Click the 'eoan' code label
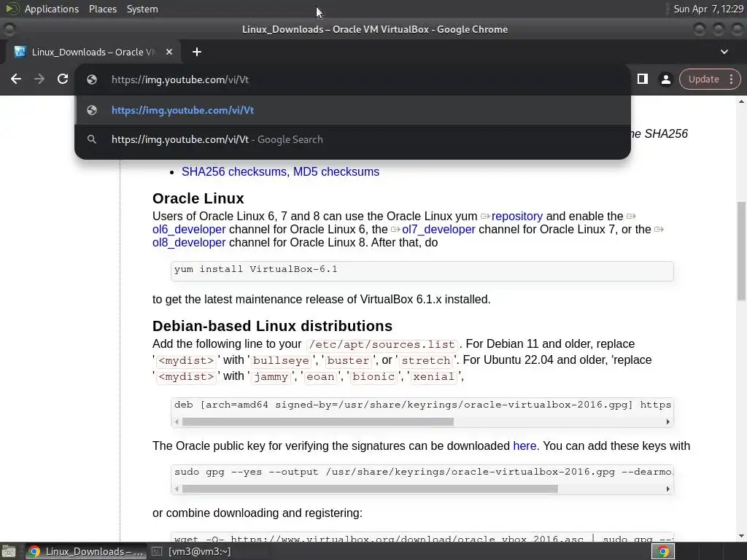747x560 pixels. [x=320, y=377]
